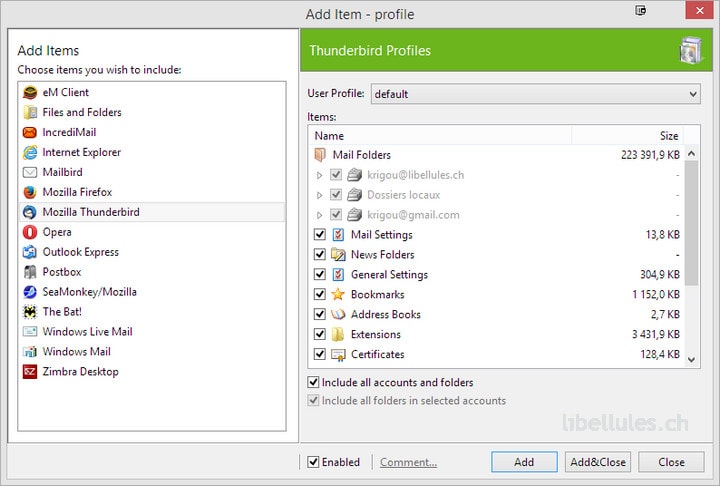Click The Bat! icon
Image resolution: width=720 pixels, height=486 pixels.
(30, 311)
